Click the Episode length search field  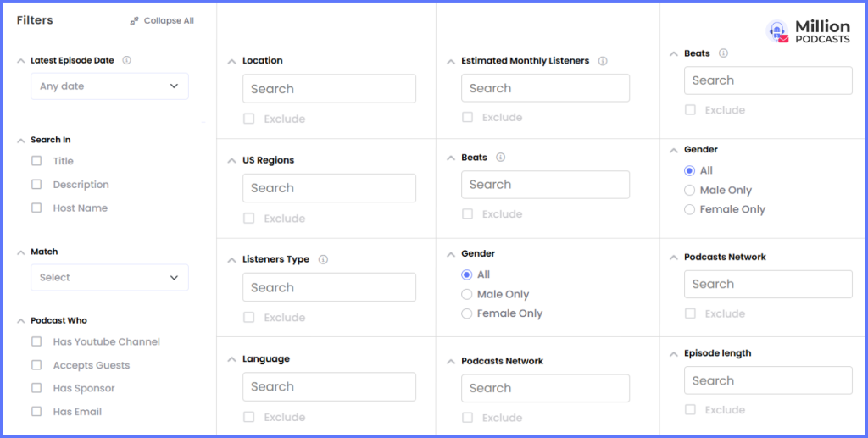(x=768, y=381)
